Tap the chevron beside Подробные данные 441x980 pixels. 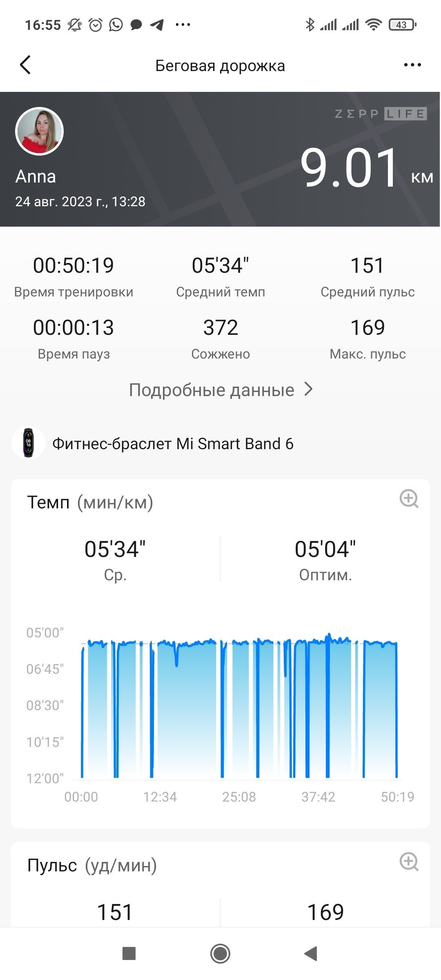[x=309, y=390]
